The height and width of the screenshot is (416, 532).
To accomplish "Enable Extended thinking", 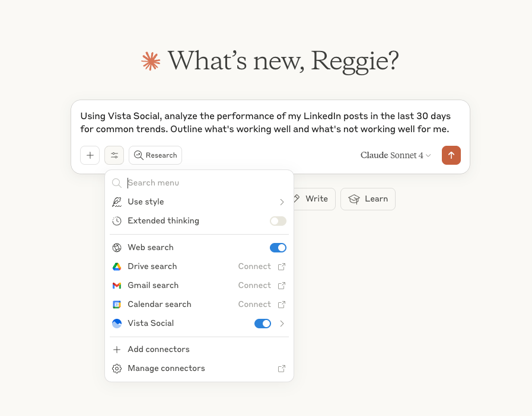I will [278, 220].
